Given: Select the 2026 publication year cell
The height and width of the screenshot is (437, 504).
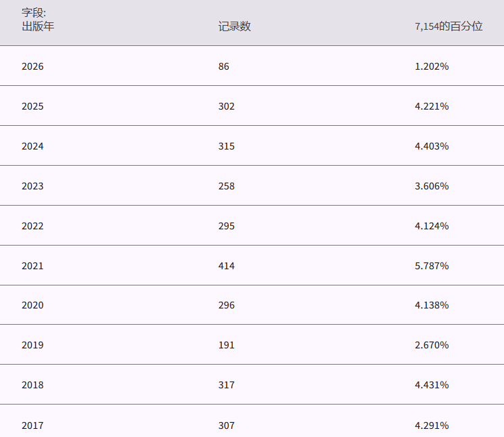Looking at the screenshot, I should tap(32, 66).
